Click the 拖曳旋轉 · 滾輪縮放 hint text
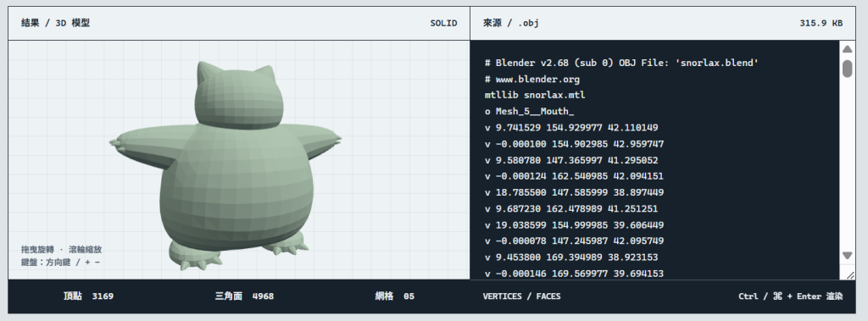 point(61,250)
